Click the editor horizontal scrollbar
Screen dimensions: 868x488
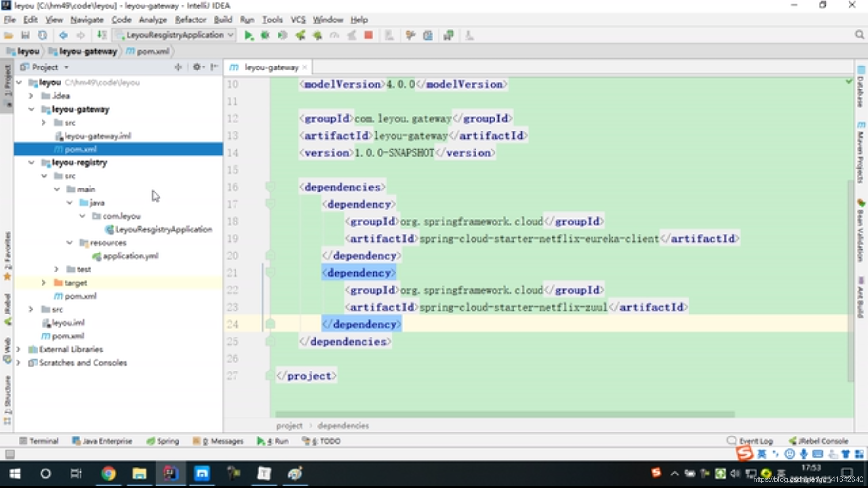(x=505, y=414)
